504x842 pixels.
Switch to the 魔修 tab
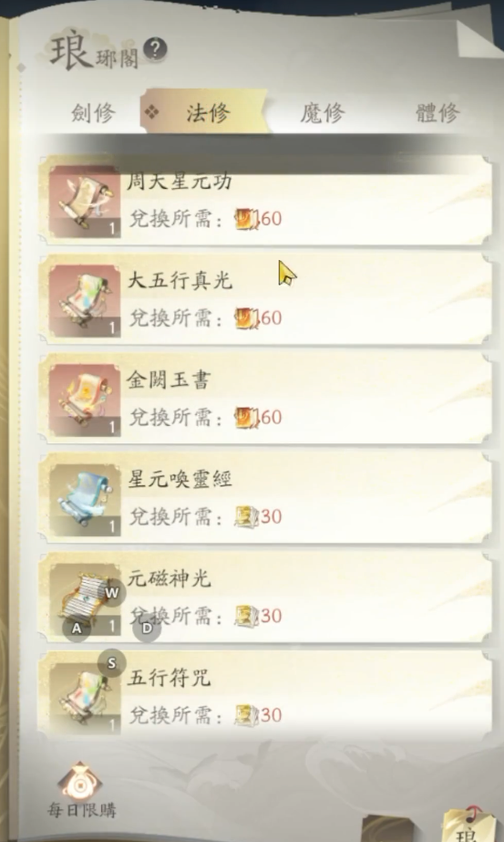point(322,113)
